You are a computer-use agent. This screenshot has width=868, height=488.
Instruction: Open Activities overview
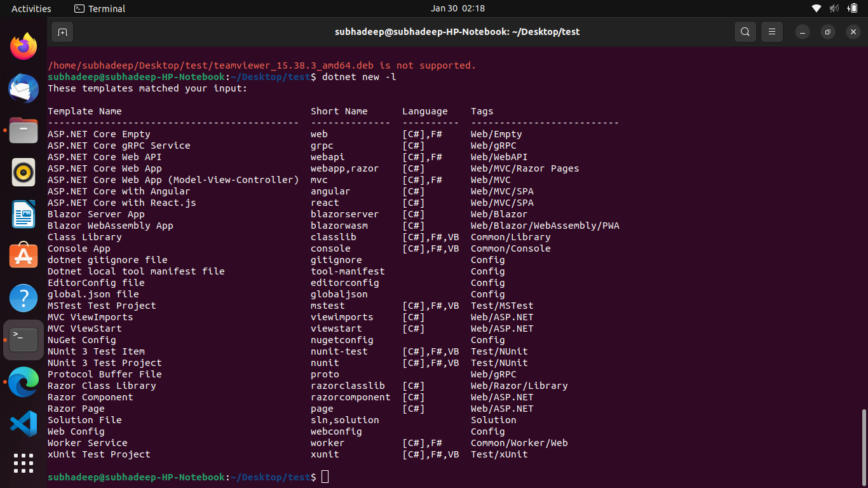[31, 8]
